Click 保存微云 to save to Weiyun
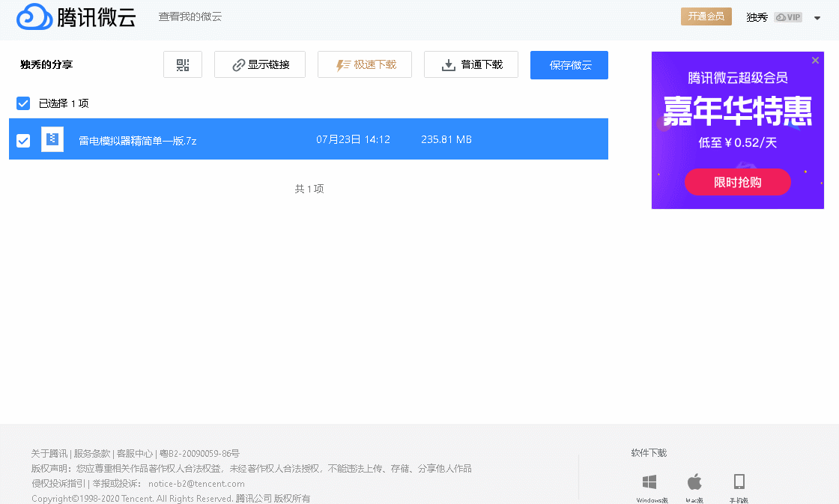Image resolution: width=839 pixels, height=504 pixels. (569, 65)
